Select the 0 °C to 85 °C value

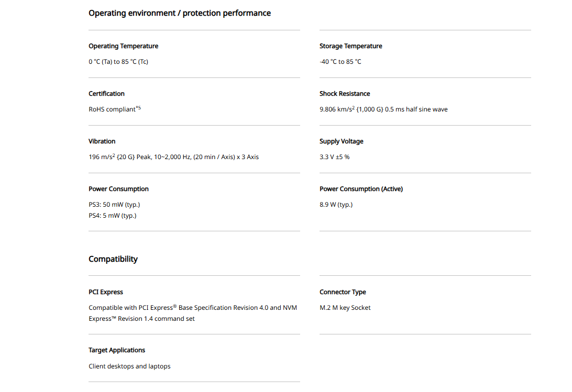click(118, 62)
